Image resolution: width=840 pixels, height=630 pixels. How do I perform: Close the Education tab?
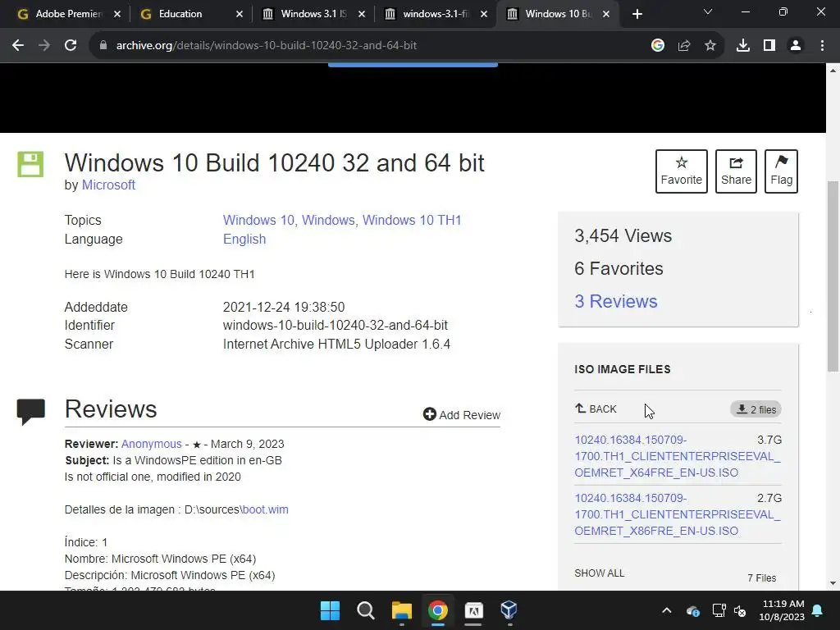240,14
